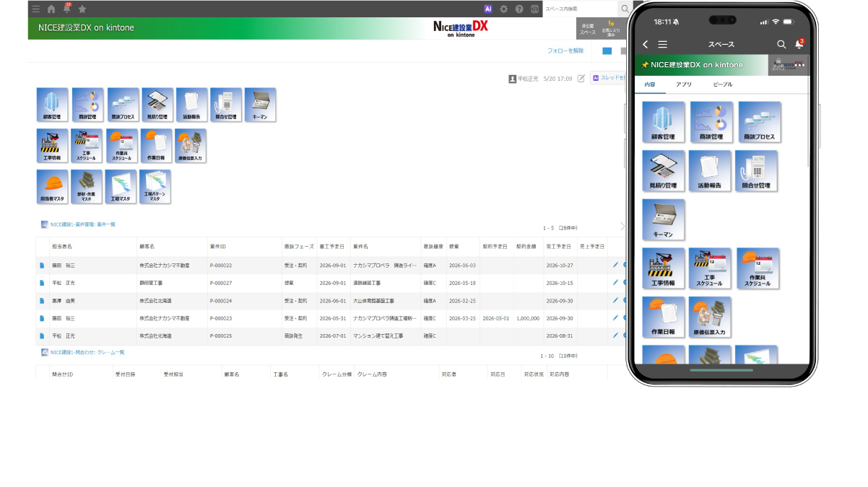Click 道路鋪装工事 cell
Image resolution: width=868 pixels, height=487 pixels.
(367, 283)
